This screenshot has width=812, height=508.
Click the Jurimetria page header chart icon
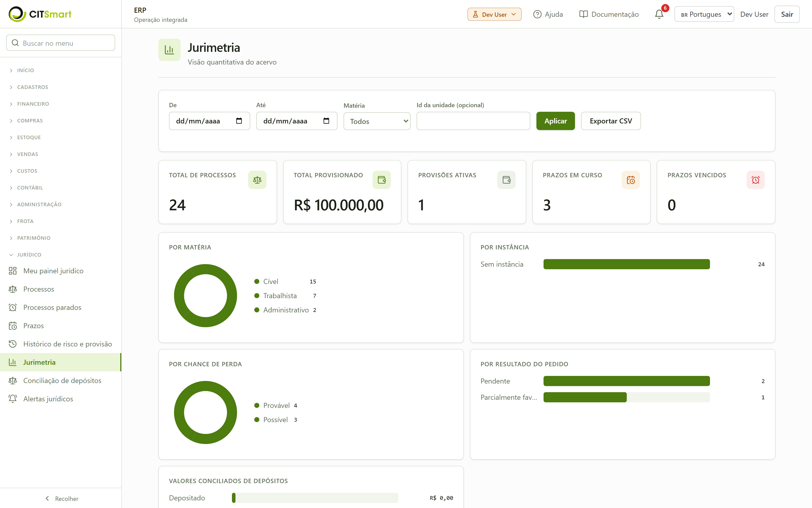[x=170, y=50]
